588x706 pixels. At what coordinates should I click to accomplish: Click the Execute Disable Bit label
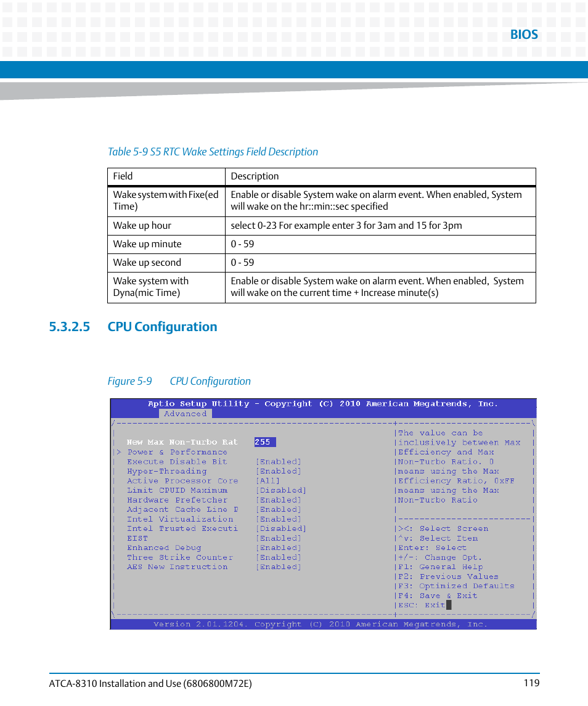coord(177,461)
